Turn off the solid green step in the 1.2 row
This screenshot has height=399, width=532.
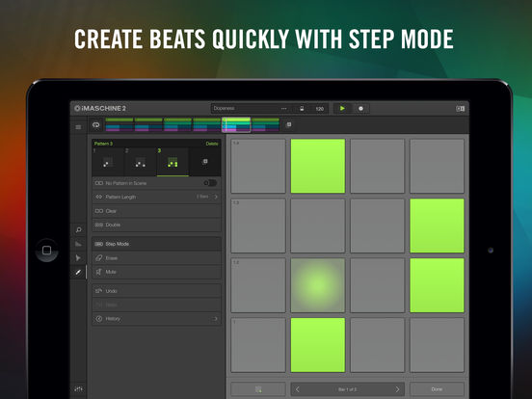[x=437, y=285]
